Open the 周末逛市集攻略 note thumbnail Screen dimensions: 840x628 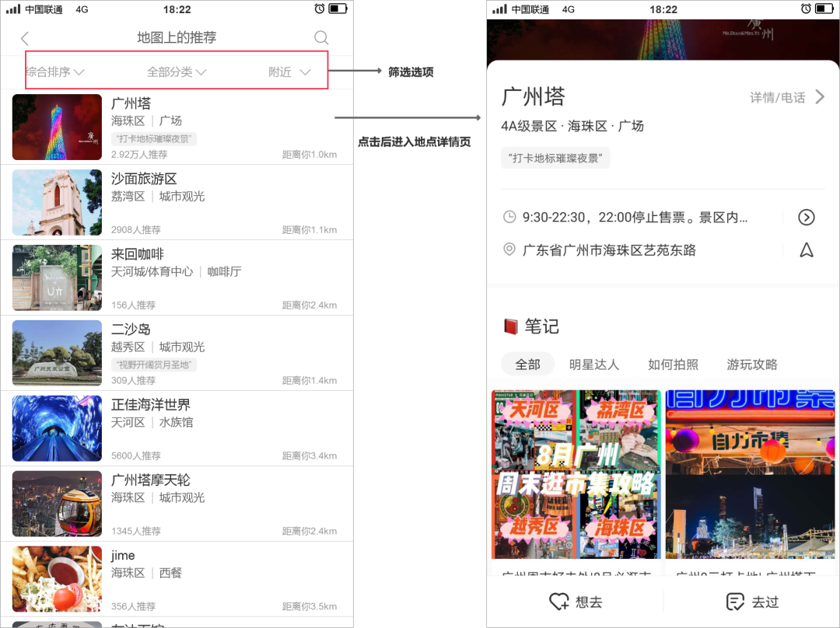(575, 475)
